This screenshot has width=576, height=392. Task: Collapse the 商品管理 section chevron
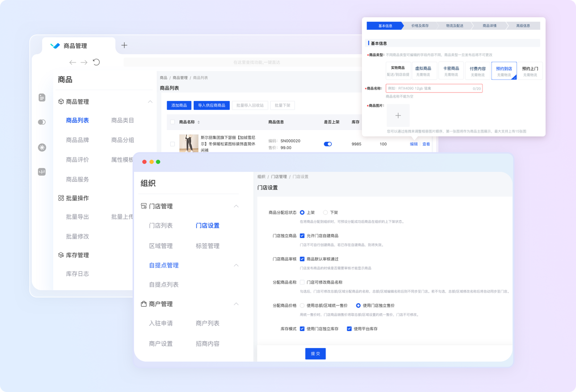pos(150,102)
